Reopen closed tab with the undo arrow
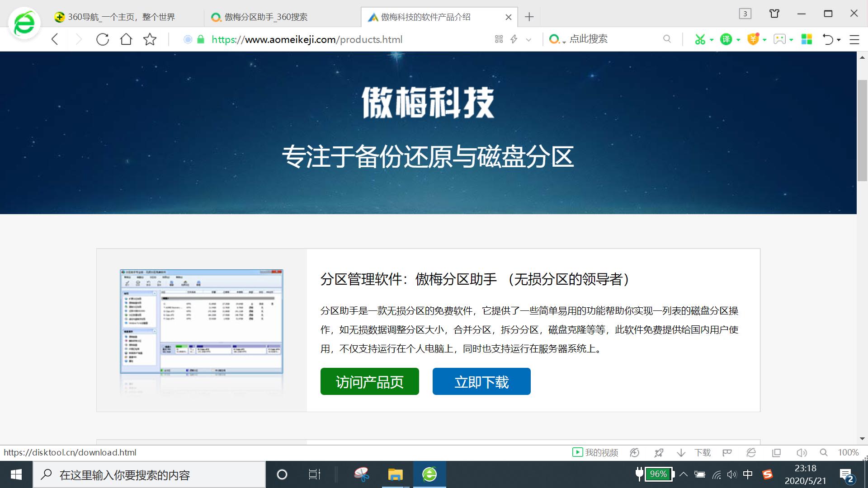The height and width of the screenshot is (488, 868). [829, 39]
